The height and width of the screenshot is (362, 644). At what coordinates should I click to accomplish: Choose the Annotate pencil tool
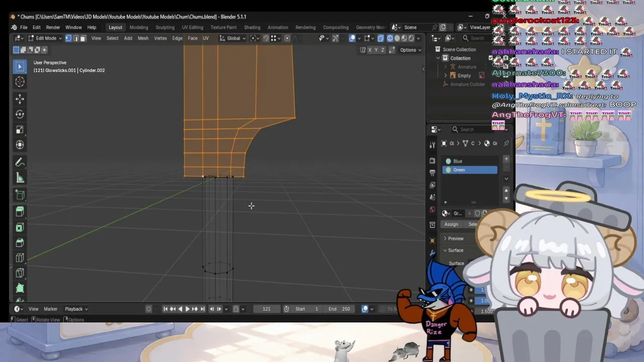click(20, 162)
